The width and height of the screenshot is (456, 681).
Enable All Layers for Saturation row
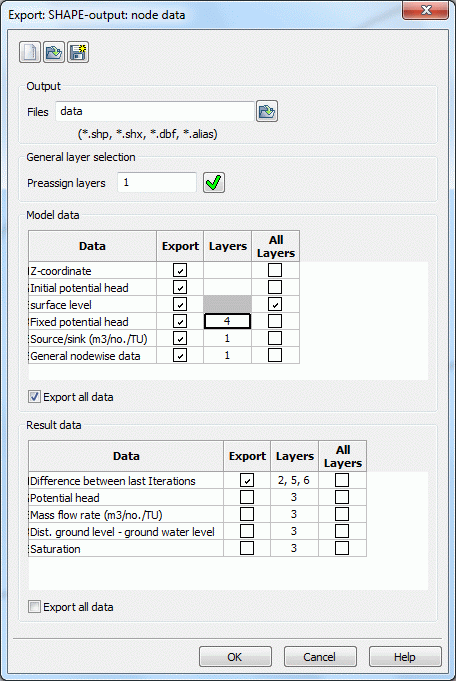pyautogui.click(x=342, y=548)
